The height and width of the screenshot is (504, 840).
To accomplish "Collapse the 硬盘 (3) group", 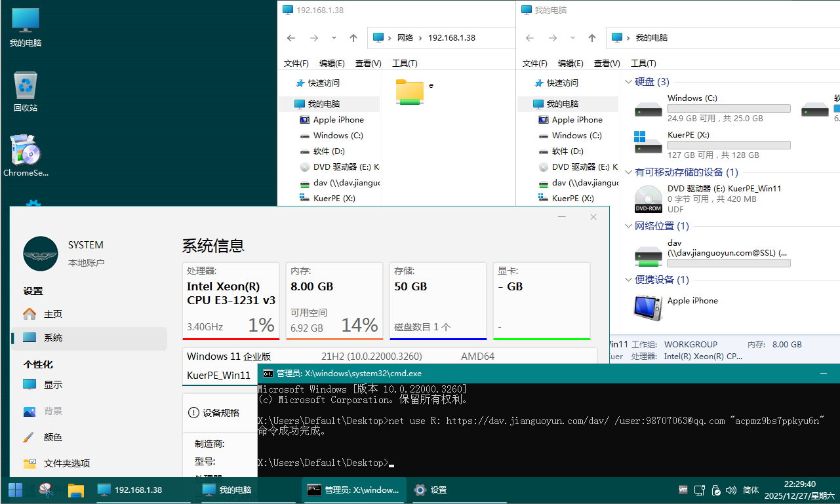I will 628,82.
